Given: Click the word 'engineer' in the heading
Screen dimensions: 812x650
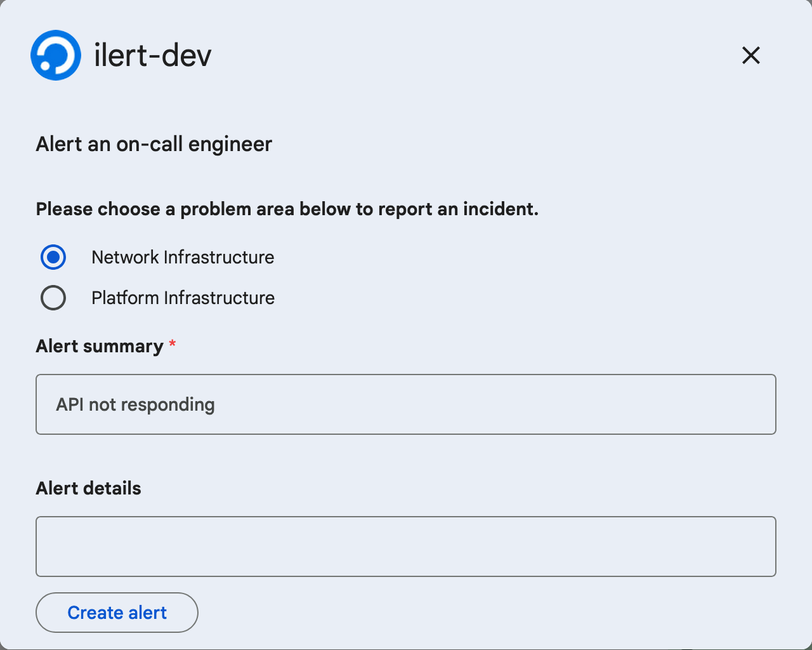Looking at the screenshot, I should click(x=230, y=145).
